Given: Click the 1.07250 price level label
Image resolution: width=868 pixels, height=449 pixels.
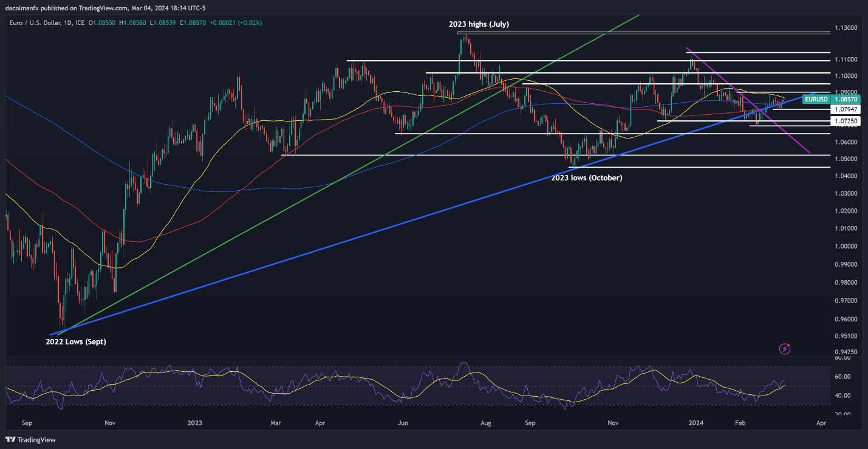Looking at the screenshot, I should click(x=846, y=122).
